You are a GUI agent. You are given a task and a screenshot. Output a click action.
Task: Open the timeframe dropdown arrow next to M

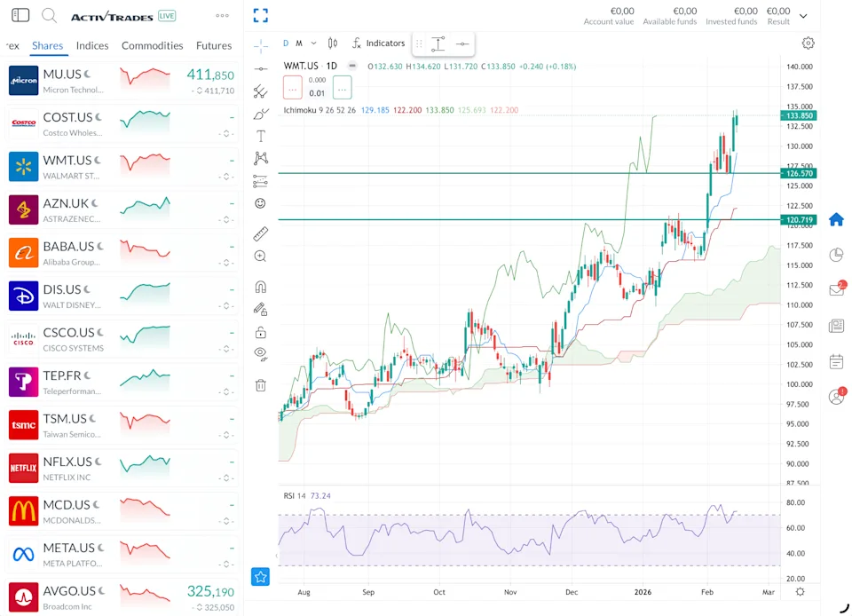(x=313, y=43)
